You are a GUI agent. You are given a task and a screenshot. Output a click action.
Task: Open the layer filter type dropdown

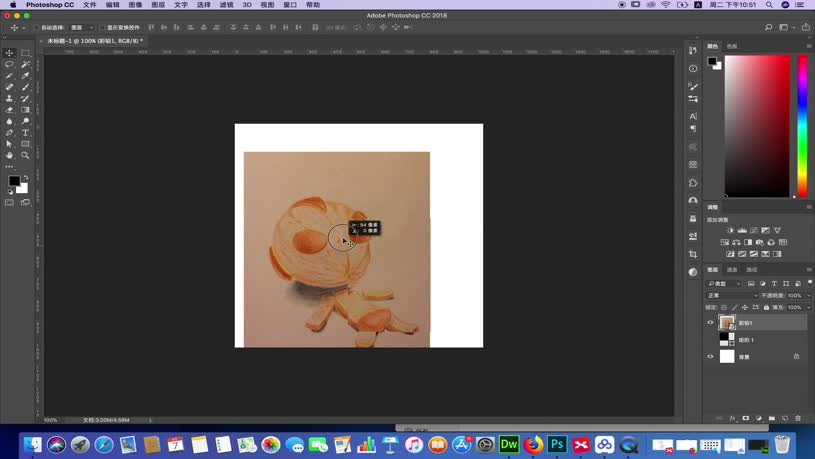[724, 284]
